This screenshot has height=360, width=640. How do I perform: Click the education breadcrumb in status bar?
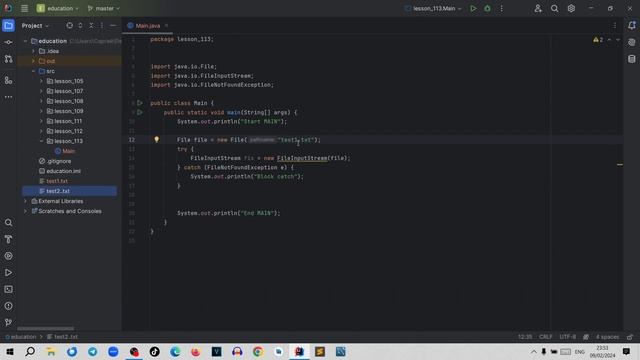pos(20,337)
